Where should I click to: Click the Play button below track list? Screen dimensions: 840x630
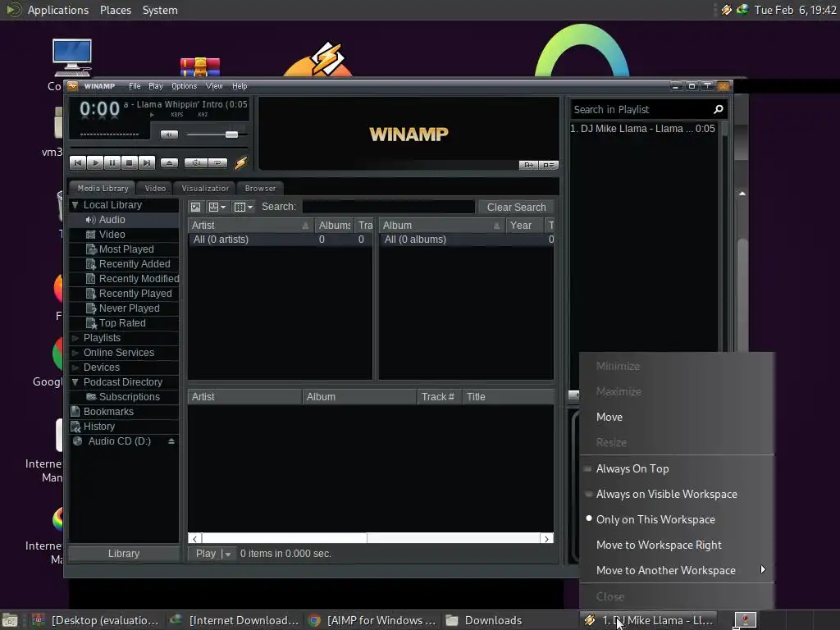(x=206, y=554)
